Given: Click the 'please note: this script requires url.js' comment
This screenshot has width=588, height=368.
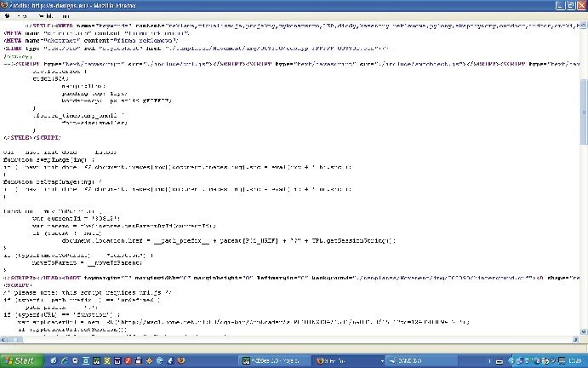Looking at the screenshot, I should [88, 292].
